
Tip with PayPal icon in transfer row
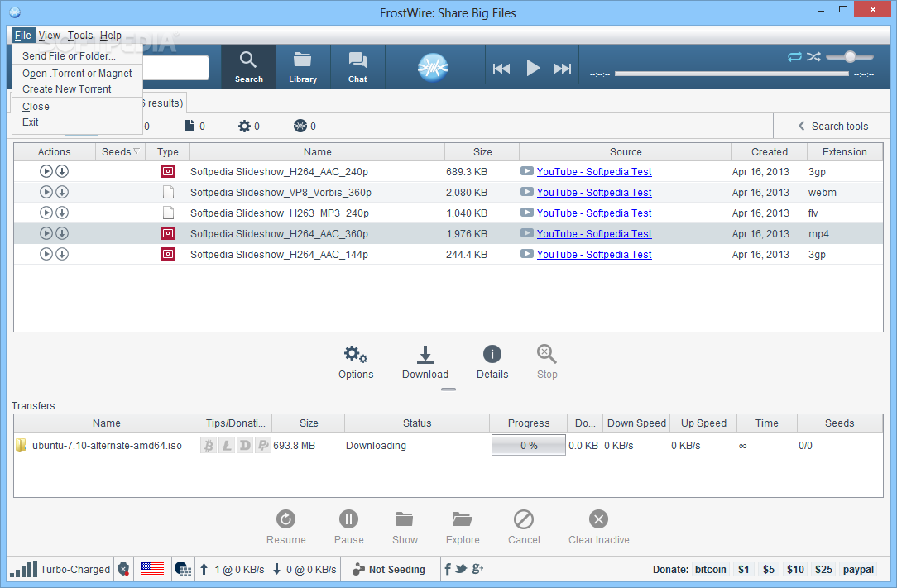click(x=263, y=446)
